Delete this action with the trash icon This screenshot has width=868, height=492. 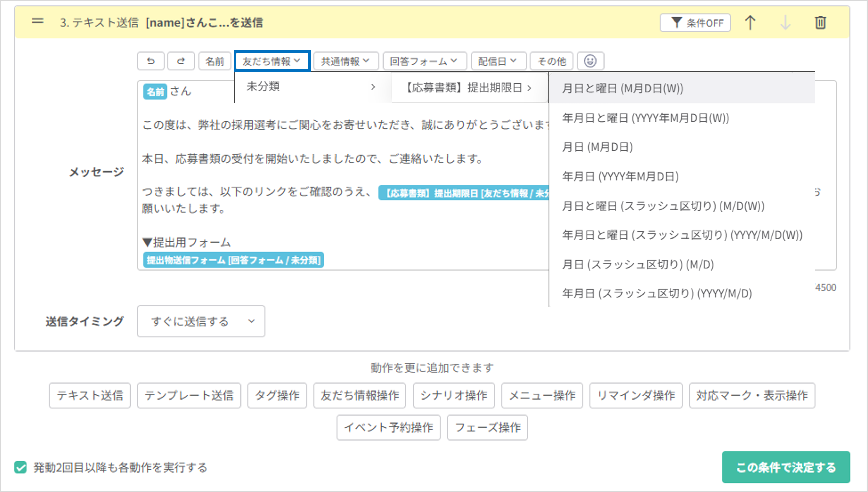tap(821, 23)
